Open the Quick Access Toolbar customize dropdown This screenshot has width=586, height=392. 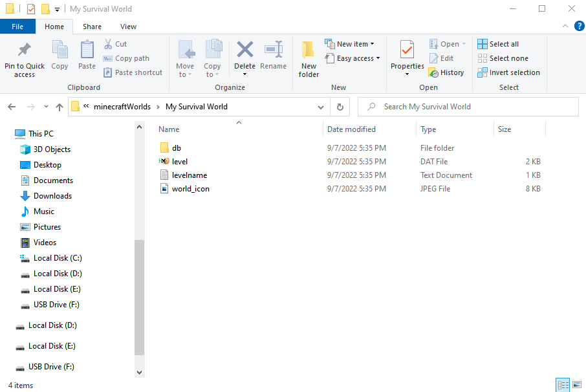(x=57, y=9)
